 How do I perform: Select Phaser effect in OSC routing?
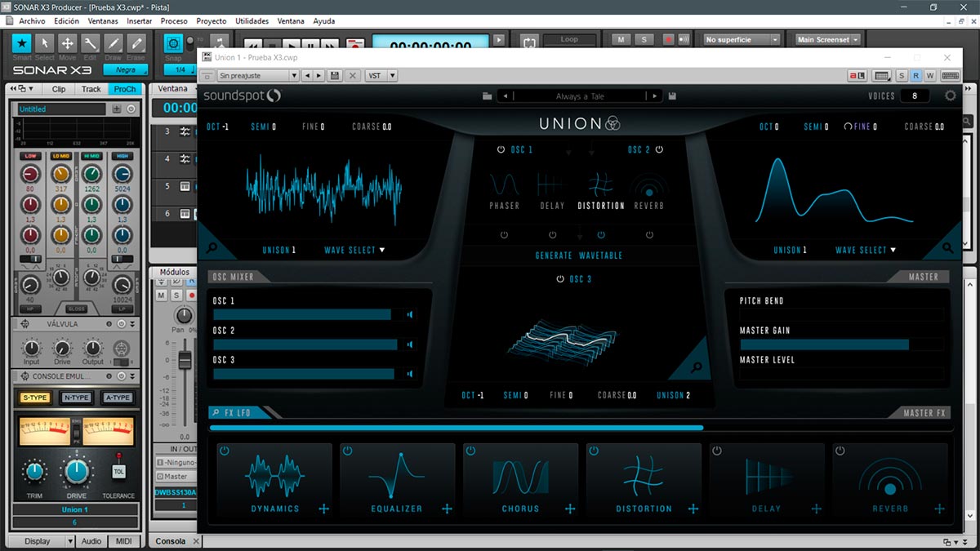505,191
